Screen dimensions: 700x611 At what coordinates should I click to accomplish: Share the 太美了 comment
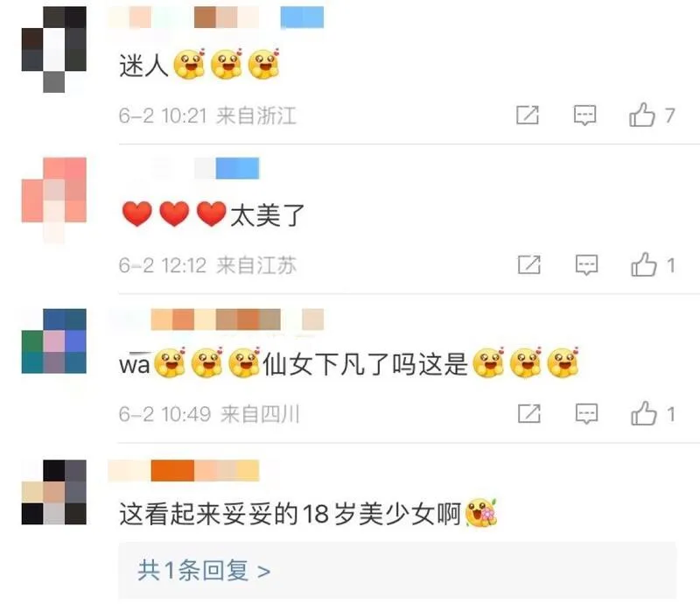529,265
